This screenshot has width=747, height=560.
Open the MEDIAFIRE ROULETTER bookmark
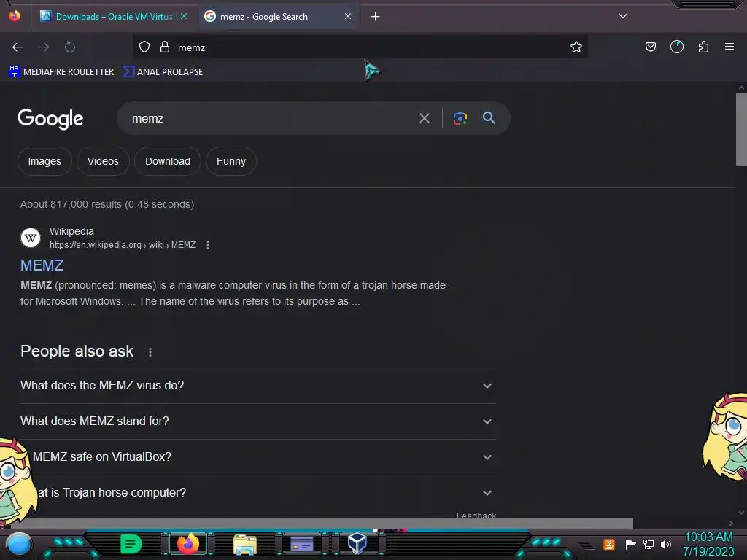[61, 72]
